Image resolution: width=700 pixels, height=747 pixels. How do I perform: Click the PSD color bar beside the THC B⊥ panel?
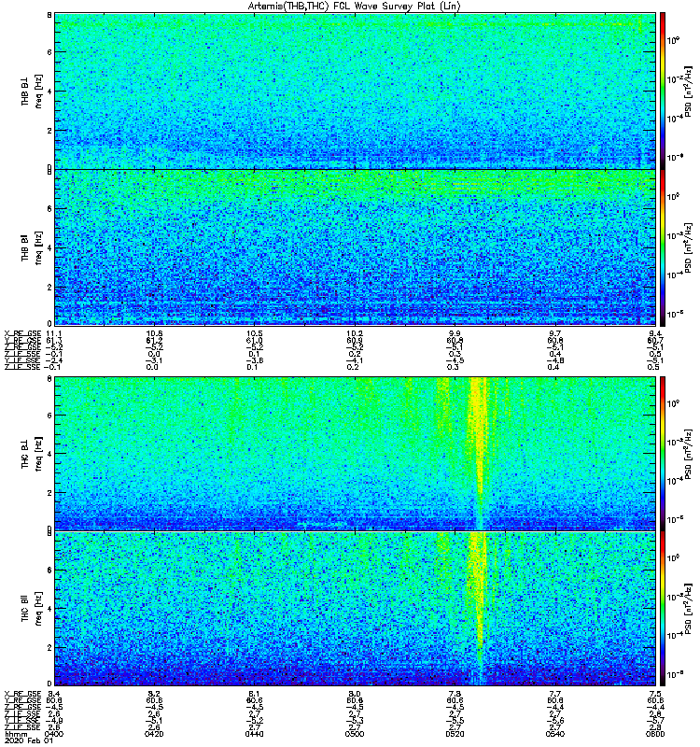point(663,453)
